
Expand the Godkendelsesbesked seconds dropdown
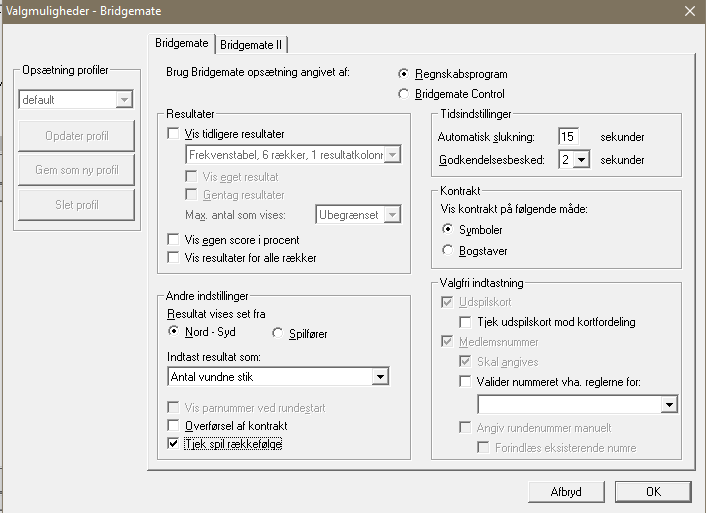581,159
